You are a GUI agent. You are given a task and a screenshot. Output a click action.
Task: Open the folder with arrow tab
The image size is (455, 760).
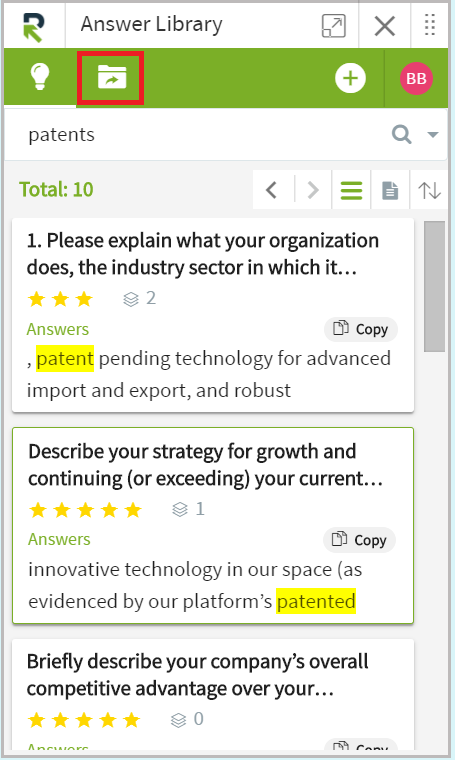pos(111,78)
